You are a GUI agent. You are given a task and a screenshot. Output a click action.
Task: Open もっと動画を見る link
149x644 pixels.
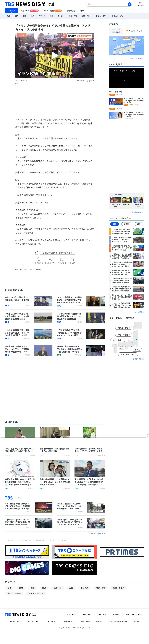[x=137, y=212]
